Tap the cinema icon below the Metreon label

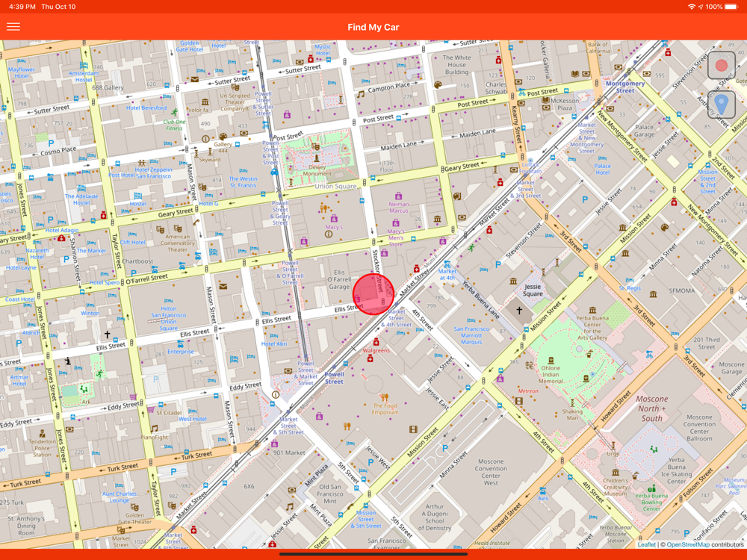pos(519,401)
